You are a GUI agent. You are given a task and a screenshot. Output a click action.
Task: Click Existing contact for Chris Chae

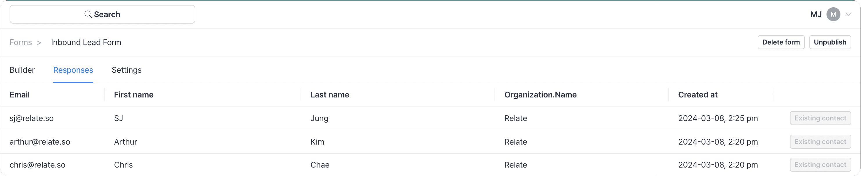click(x=820, y=165)
